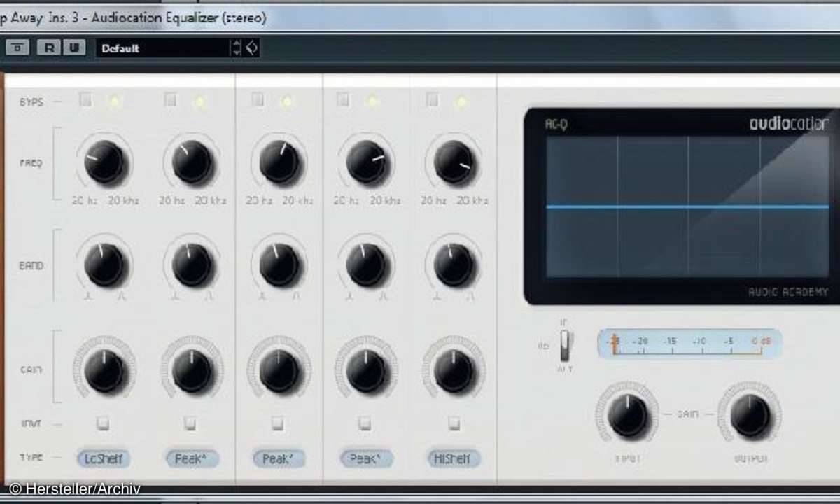Click the FREQ knob of the HiShelf band
Viewport: 840px width, 504px height.
(454, 162)
